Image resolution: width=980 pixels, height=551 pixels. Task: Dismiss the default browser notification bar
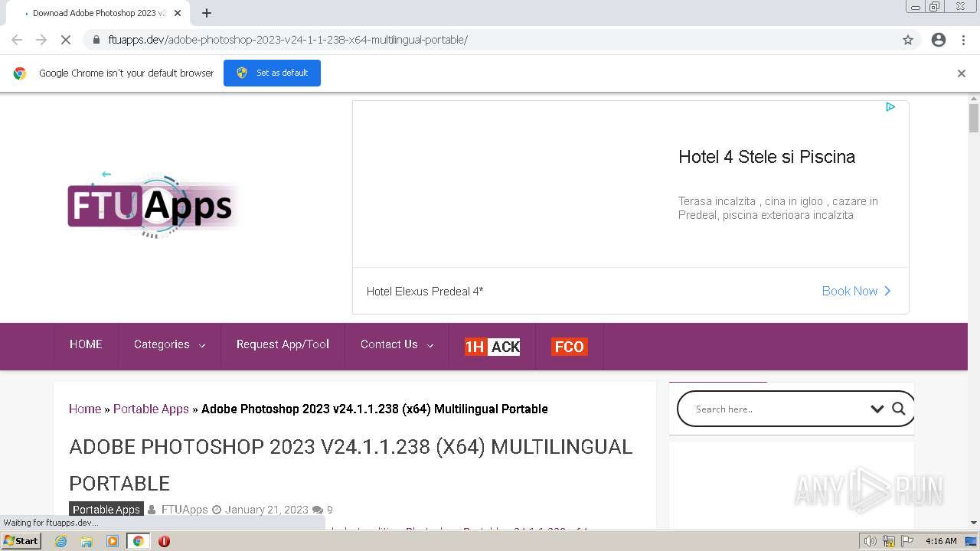[x=962, y=73]
